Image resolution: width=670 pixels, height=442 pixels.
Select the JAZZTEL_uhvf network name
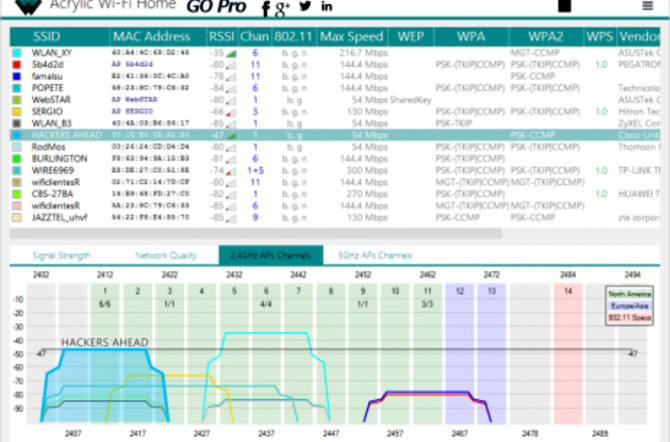coord(59,218)
